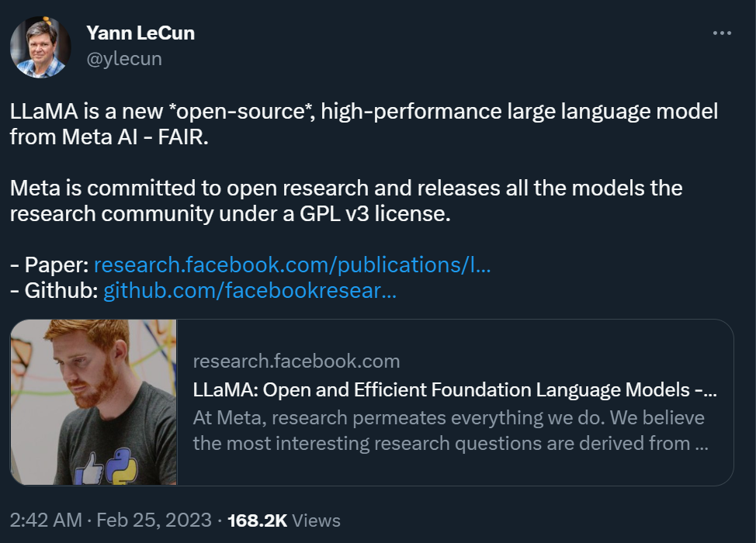Select the research.facebook.com domain in the card
Viewport: 756px width, 543px height.
point(296,361)
